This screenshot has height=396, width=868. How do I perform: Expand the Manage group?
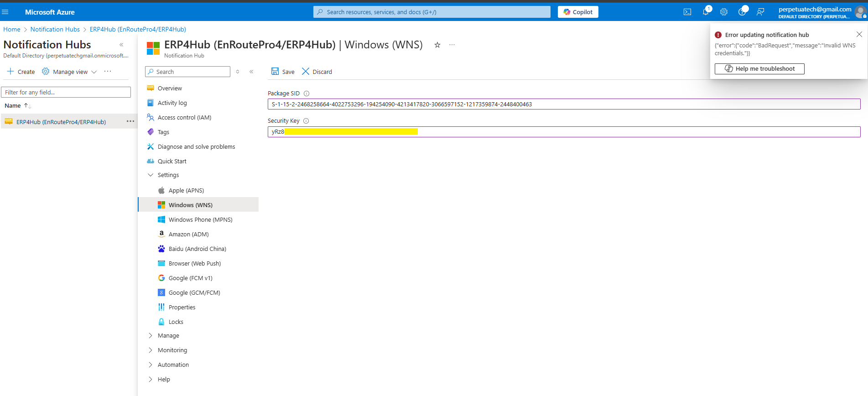168,335
